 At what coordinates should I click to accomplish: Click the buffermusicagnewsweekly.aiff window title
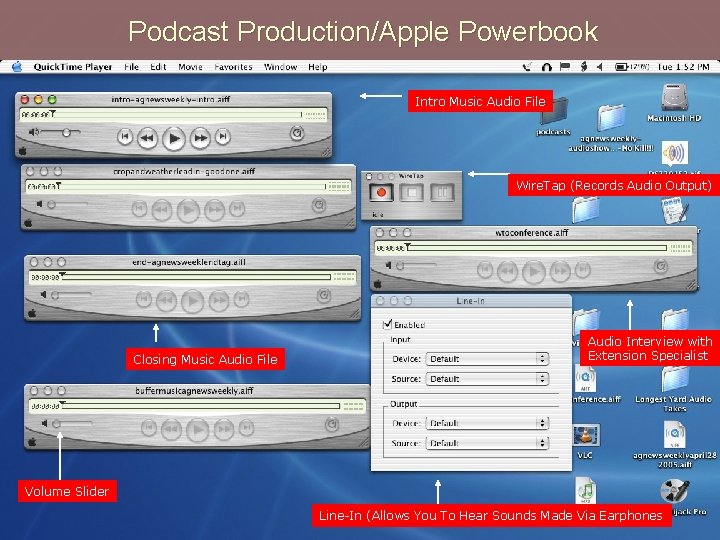coord(194,391)
